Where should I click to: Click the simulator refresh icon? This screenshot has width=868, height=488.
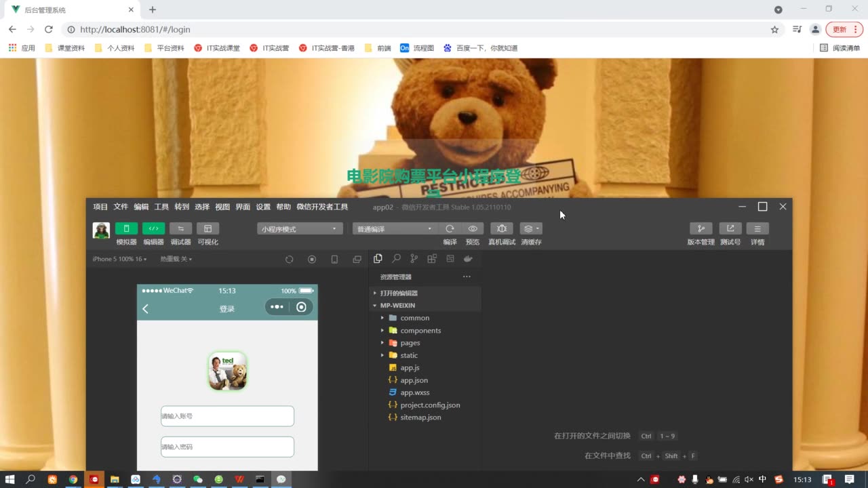coord(289,259)
